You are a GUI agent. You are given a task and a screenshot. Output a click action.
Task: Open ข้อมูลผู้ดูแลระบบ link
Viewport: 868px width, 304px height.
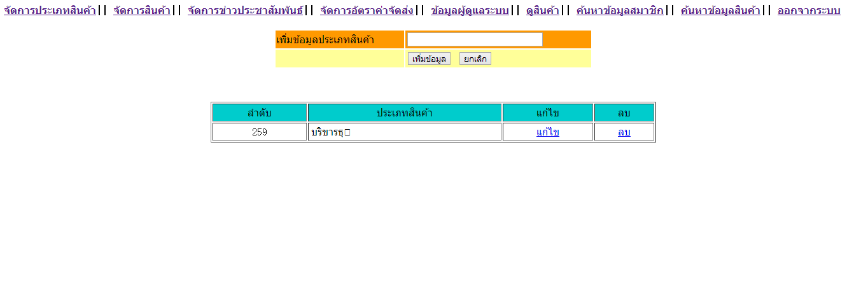pos(470,11)
